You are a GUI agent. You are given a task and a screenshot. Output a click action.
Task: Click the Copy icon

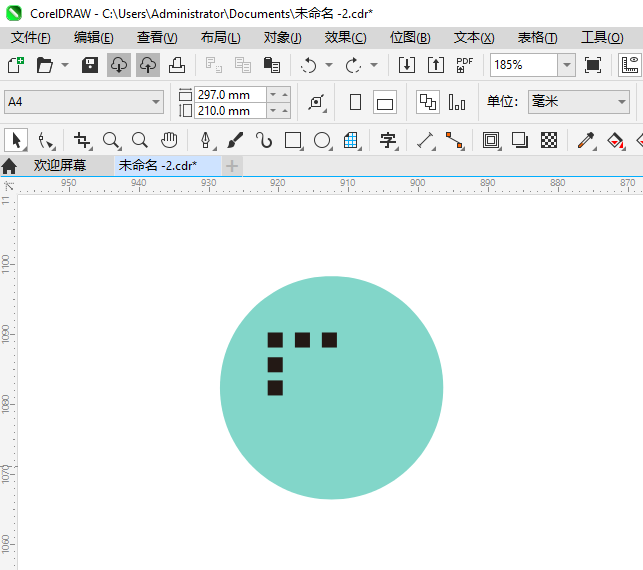[243, 65]
